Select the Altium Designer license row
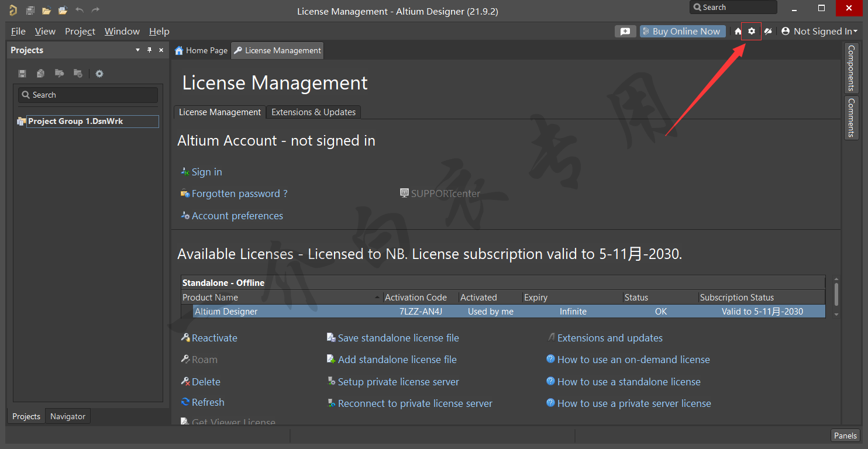The image size is (868, 449). click(503, 312)
